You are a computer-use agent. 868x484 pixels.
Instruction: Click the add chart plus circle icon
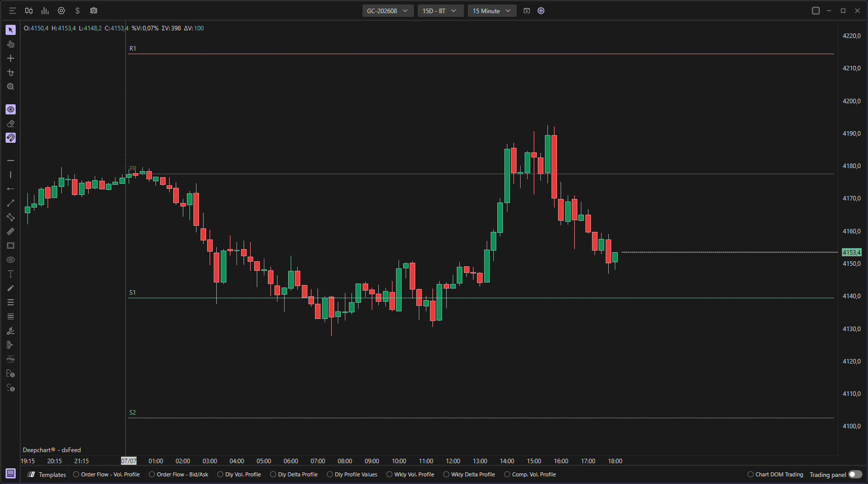541,11
